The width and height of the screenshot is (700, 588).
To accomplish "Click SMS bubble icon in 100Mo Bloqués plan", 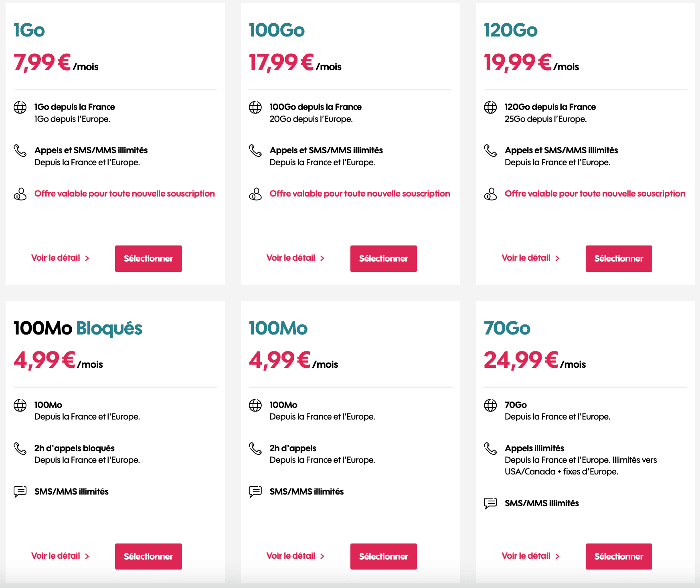I will click(x=20, y=492).
